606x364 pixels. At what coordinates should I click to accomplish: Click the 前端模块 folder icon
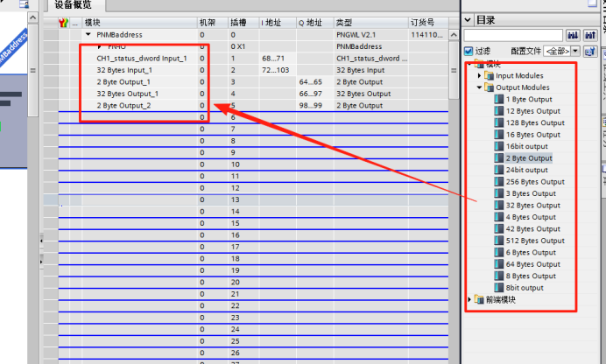479,299
